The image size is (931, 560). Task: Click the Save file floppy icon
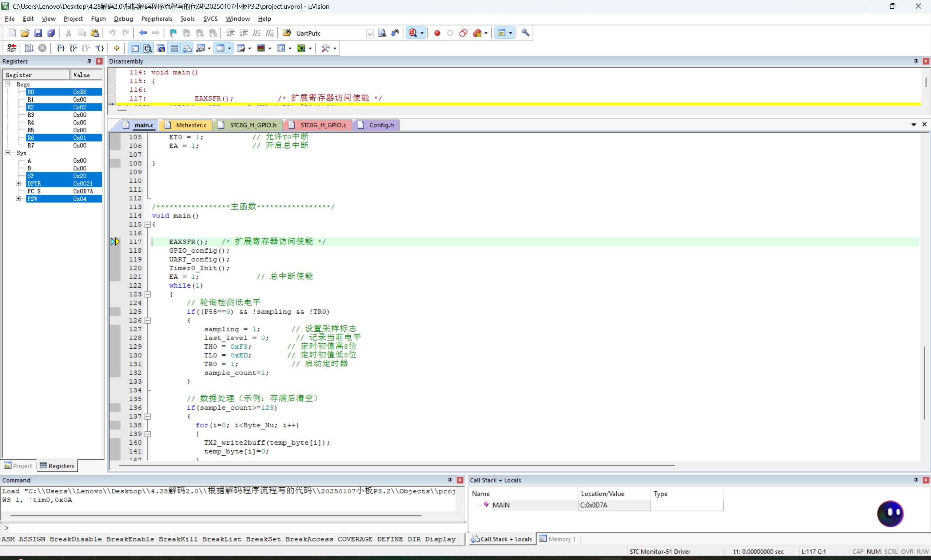coord(38,33)
